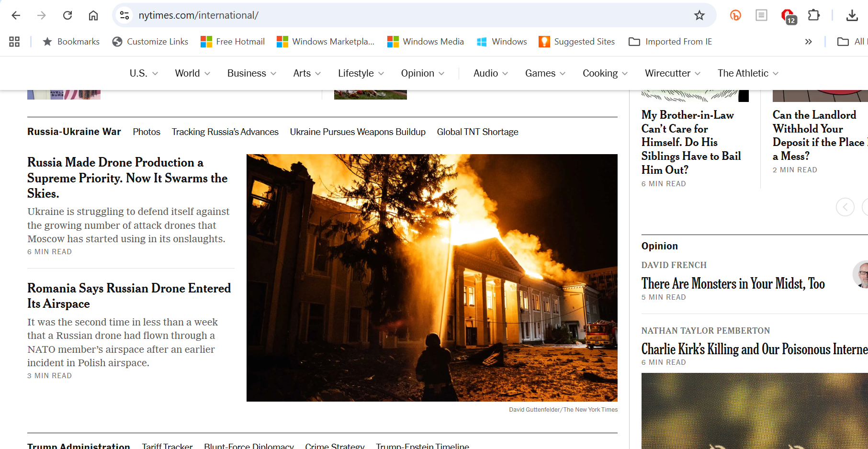Open the reading list icon

point(761,15)
